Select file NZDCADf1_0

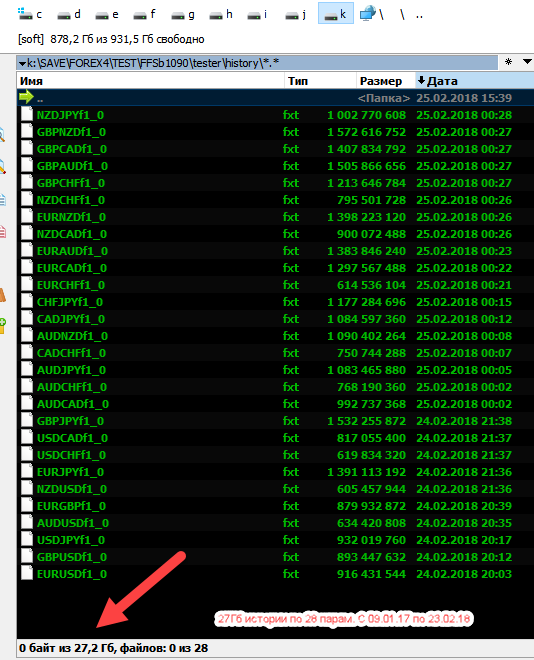tap(275, 234)
